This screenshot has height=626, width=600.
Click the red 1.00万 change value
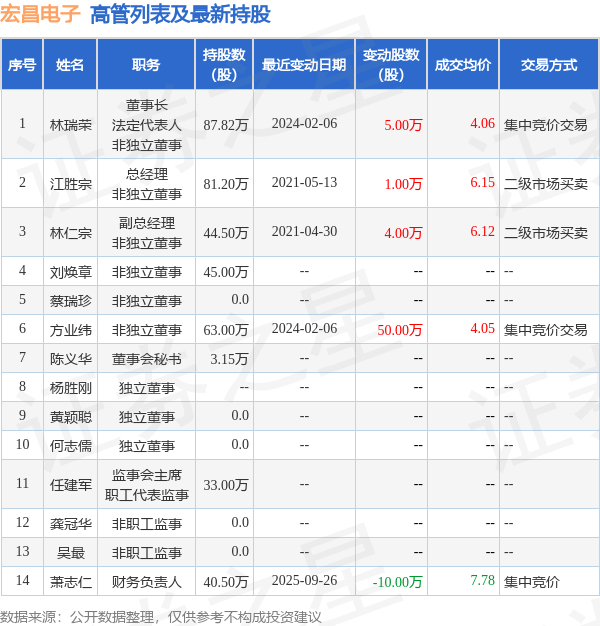[403, 184]
